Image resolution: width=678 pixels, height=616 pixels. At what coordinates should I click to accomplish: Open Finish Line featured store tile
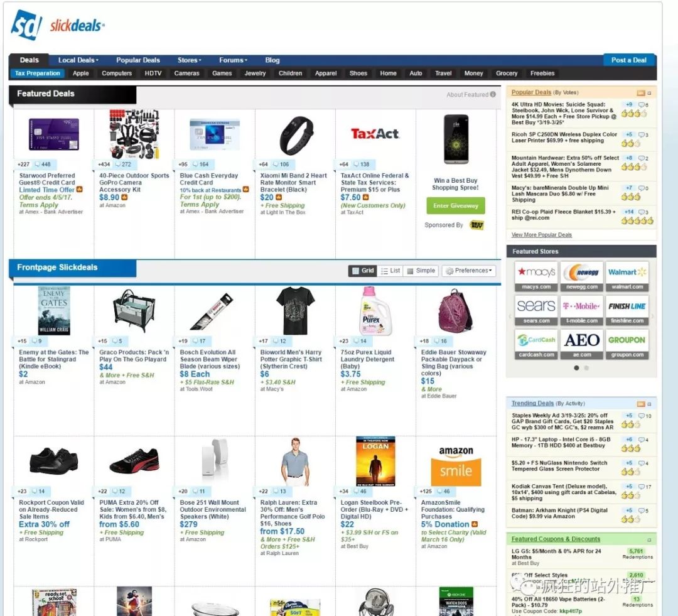[627, 310]
